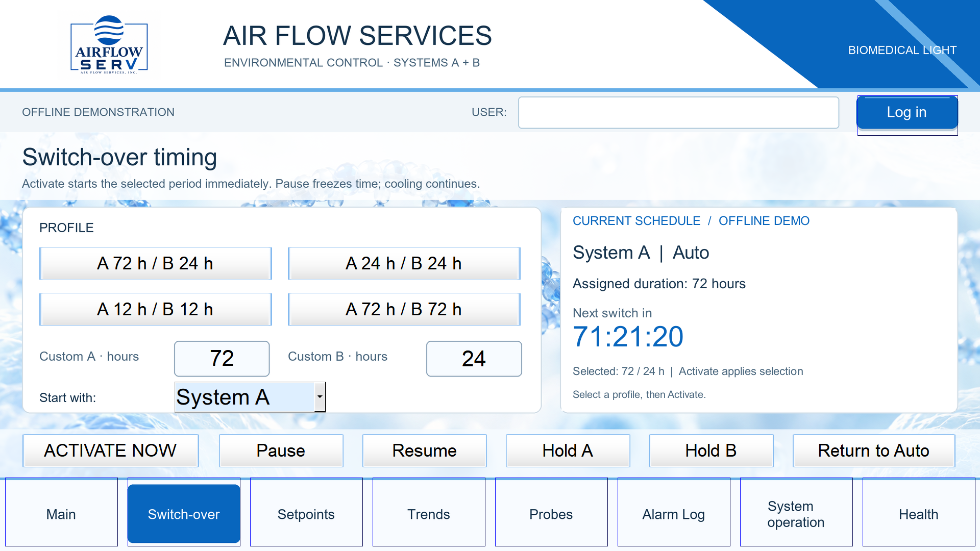Screen dimensions: 980x551
Task: Click 'System A | Auto' status text
Action: click(x=641, y=253)
